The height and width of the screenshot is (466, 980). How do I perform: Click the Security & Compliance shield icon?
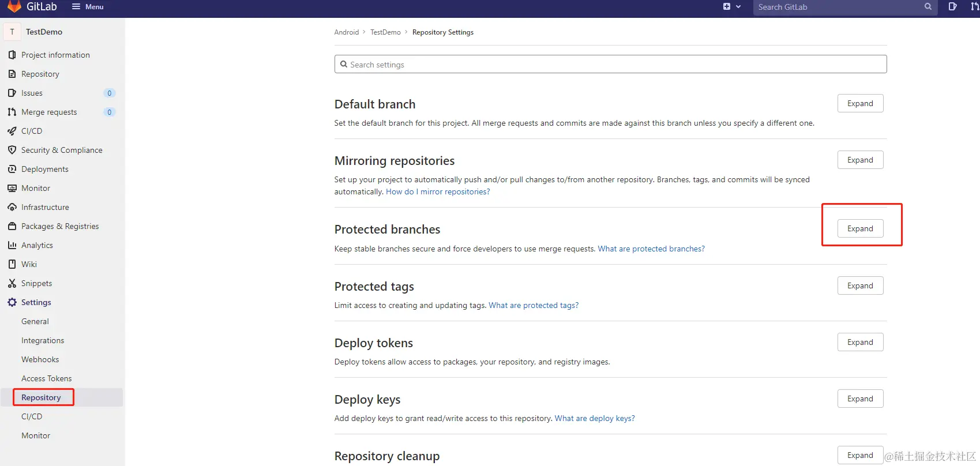(12, 150)
